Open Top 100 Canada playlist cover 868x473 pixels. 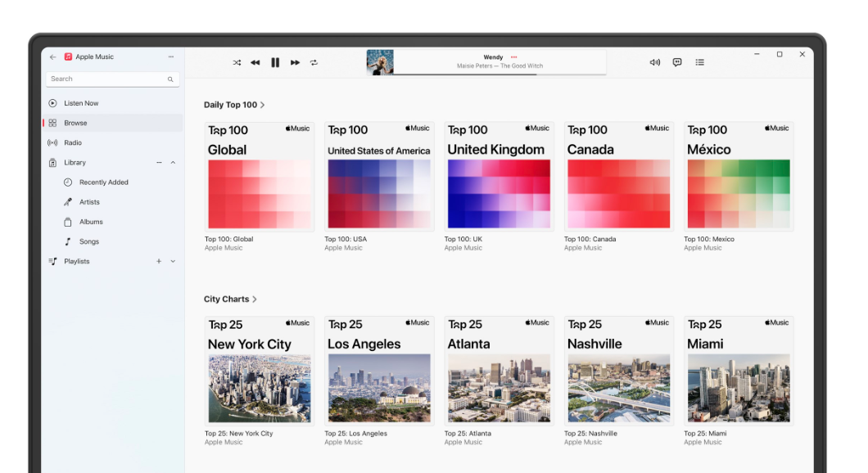pyautogui.click(x=619, y=177)
